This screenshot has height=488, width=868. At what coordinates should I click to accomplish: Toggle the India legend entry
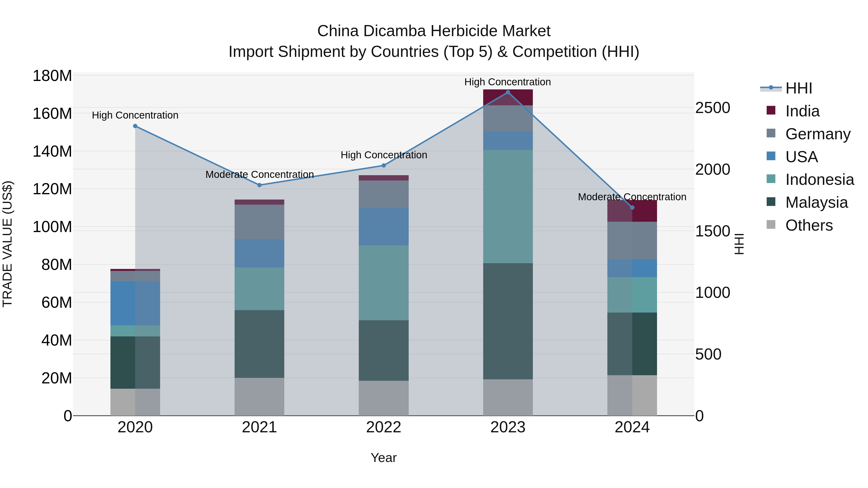pos(793,111)
